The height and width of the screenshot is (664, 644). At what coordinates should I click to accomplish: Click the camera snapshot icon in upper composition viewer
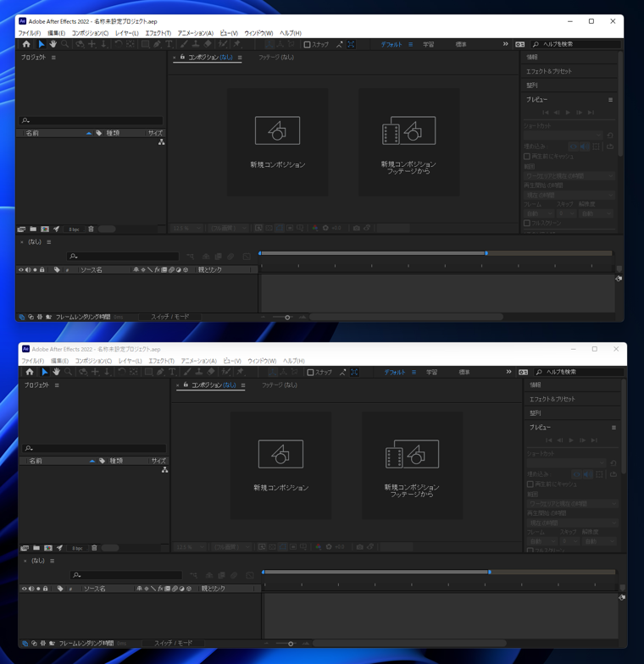[356, 228]
